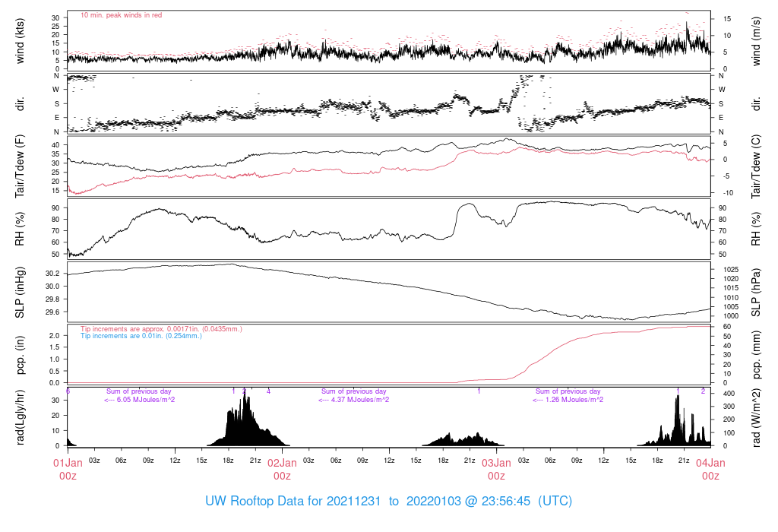Click the '2.0' inch precipitation tick
Viewport: 778px width, 532px height.
(x=55, y=335)
